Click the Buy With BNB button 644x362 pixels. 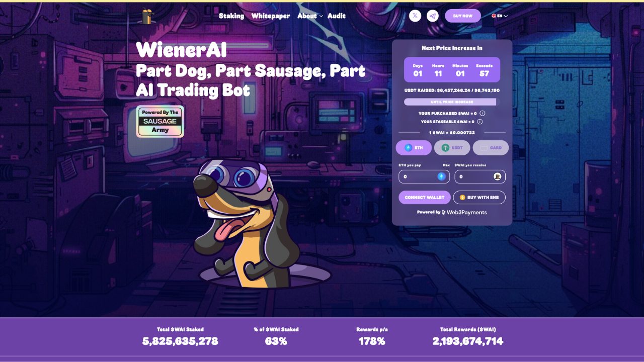click(x=479, y=198)
